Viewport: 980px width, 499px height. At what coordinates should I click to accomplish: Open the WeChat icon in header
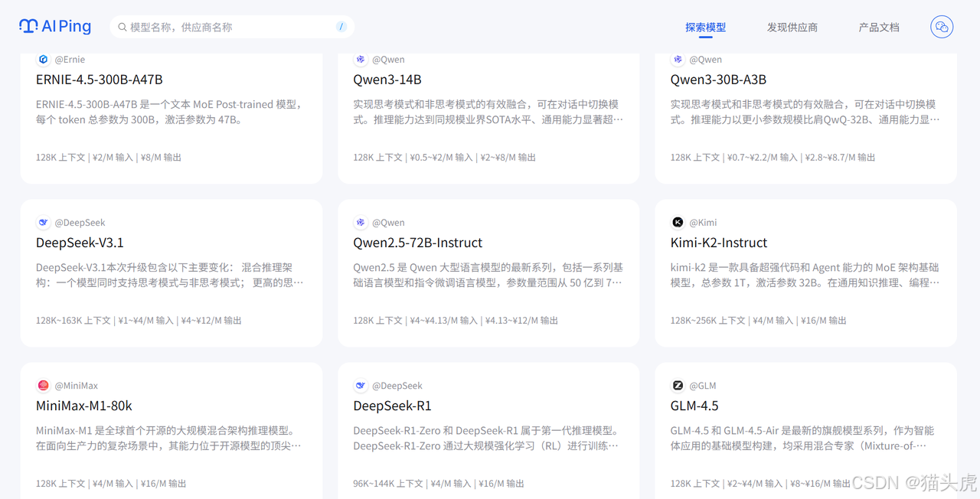[x=942, y=27]
